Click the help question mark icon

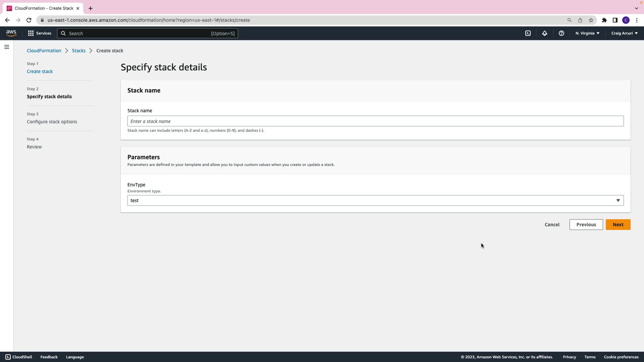point(561,33)
